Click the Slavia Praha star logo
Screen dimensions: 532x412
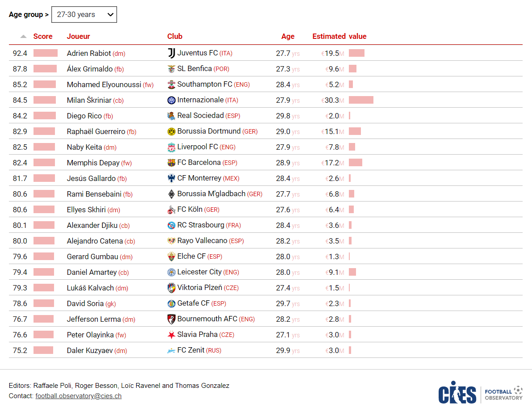point(172,335)
